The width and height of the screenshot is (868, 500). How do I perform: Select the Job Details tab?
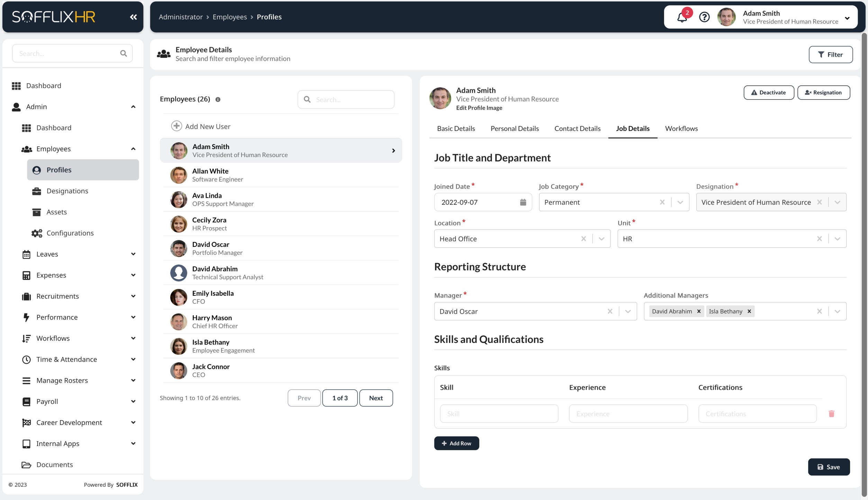click(633, 129)
